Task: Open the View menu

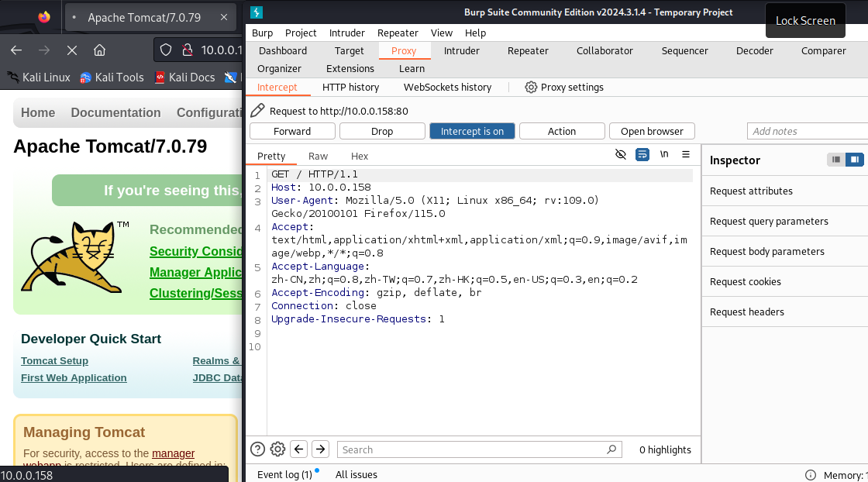Action: pos(441,33)
